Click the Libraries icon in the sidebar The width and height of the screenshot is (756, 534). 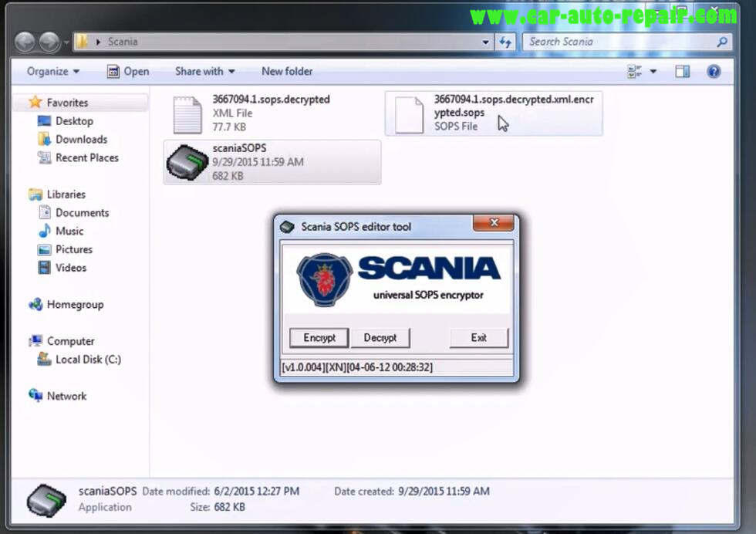[x=35, y=194]
